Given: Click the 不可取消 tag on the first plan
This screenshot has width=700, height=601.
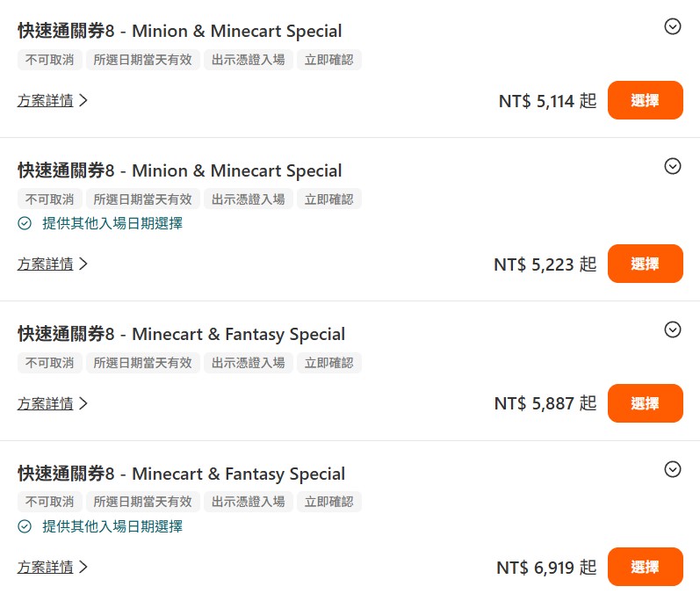Looking at the screenshot, I should coord(49,60).
